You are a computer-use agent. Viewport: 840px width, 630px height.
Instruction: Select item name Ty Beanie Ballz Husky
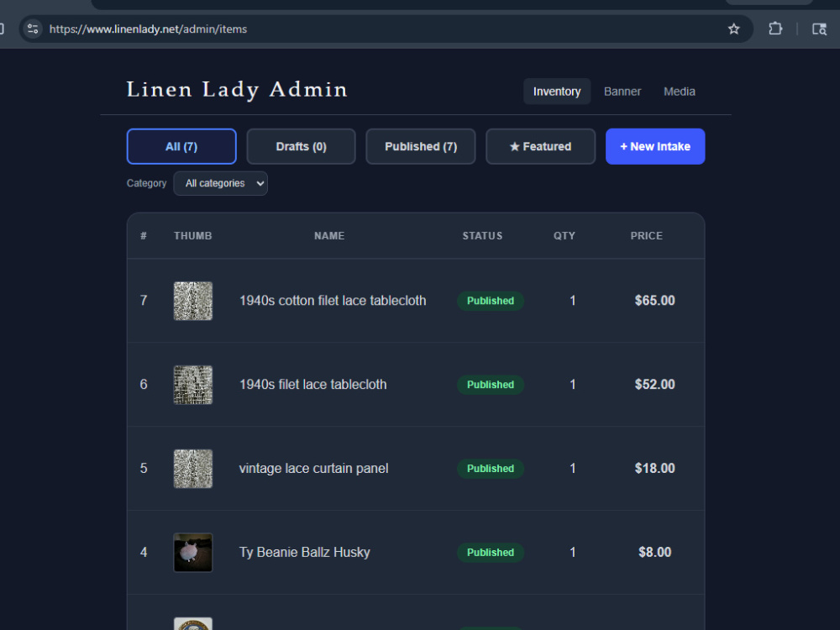(304, 553)
